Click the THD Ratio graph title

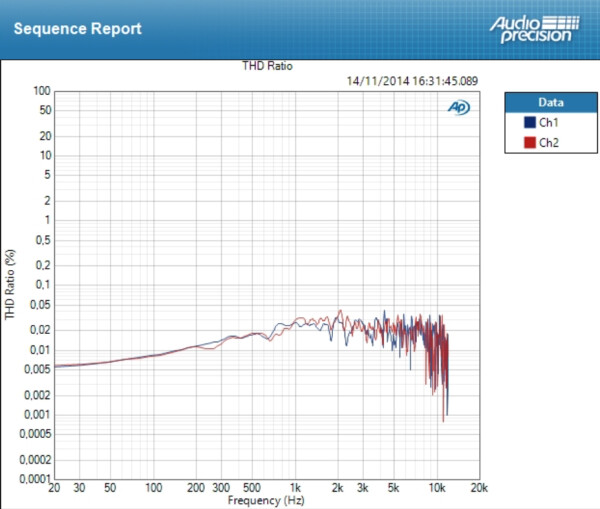(267, 66)
